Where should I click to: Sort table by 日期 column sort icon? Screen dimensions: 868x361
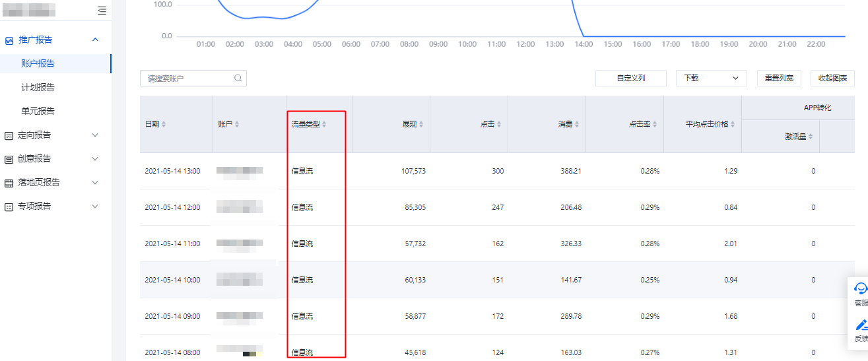(164, 124)
